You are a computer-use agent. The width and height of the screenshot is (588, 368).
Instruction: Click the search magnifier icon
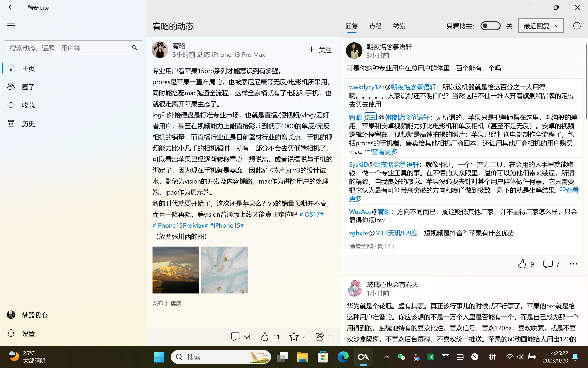(134, 48)
